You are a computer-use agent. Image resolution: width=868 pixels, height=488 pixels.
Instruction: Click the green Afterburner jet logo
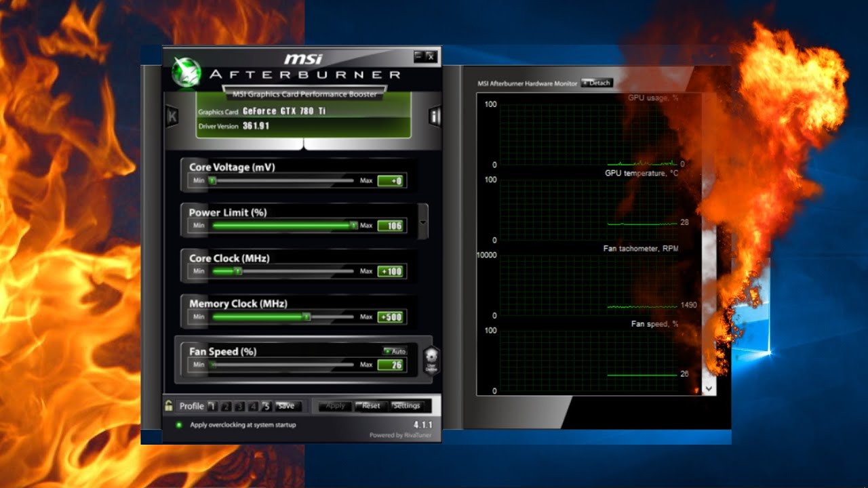(x=187, y=72)
